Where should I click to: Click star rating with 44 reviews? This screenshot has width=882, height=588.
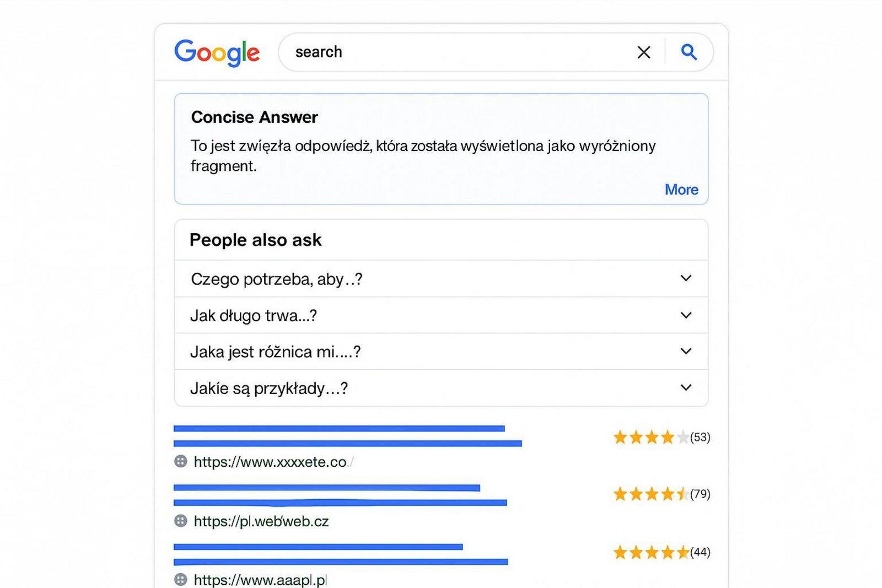[x=661, y=552]
